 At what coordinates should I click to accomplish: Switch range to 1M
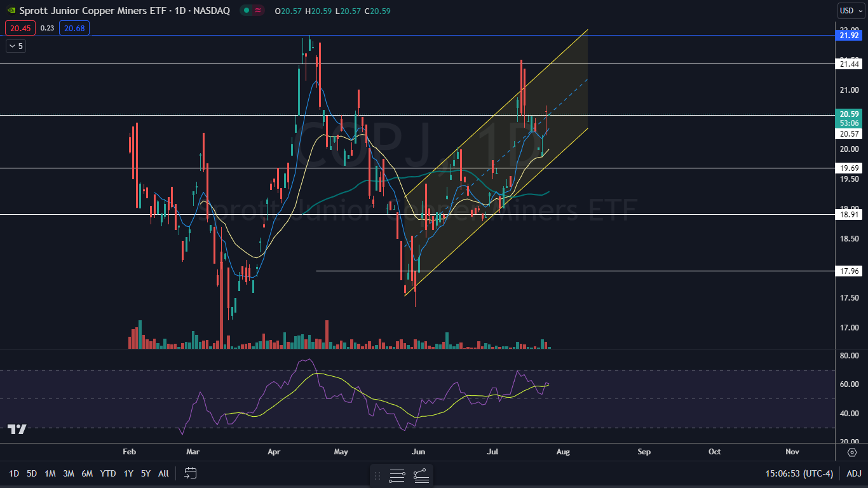50,473
